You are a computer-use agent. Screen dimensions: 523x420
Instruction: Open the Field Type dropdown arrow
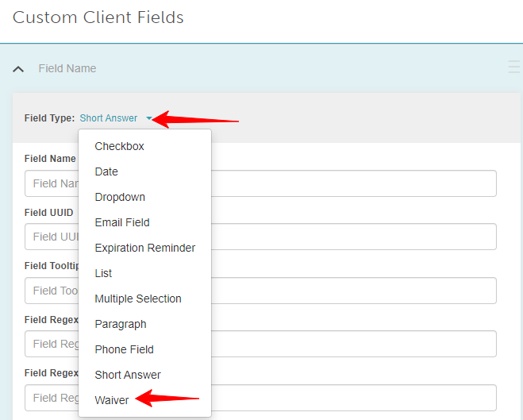coord(148,118)
